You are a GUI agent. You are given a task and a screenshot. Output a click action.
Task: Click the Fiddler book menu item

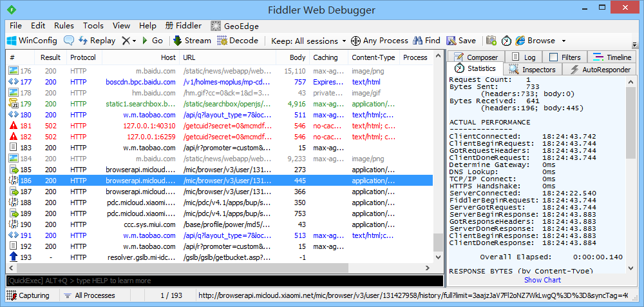[184, 26]
